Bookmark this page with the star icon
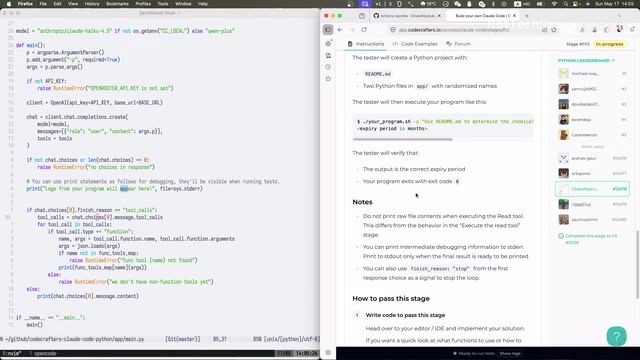 (x=554, y=30)
